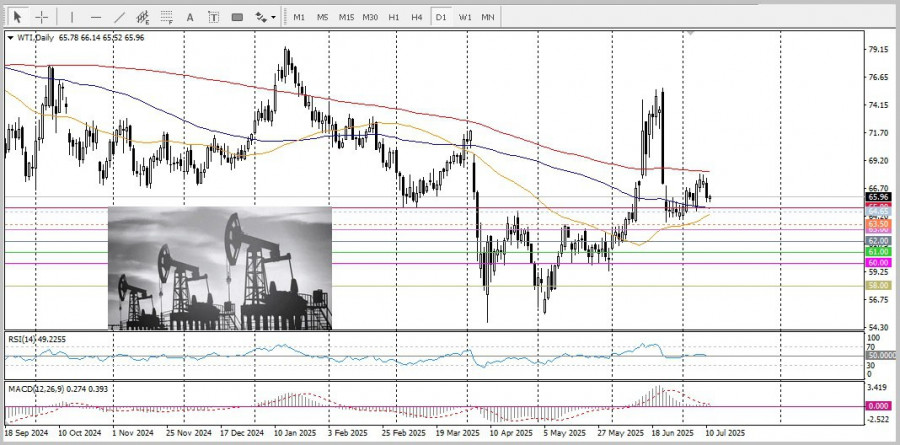Select the Cursor arrow tool
The image size is (900, 445).
18,17
